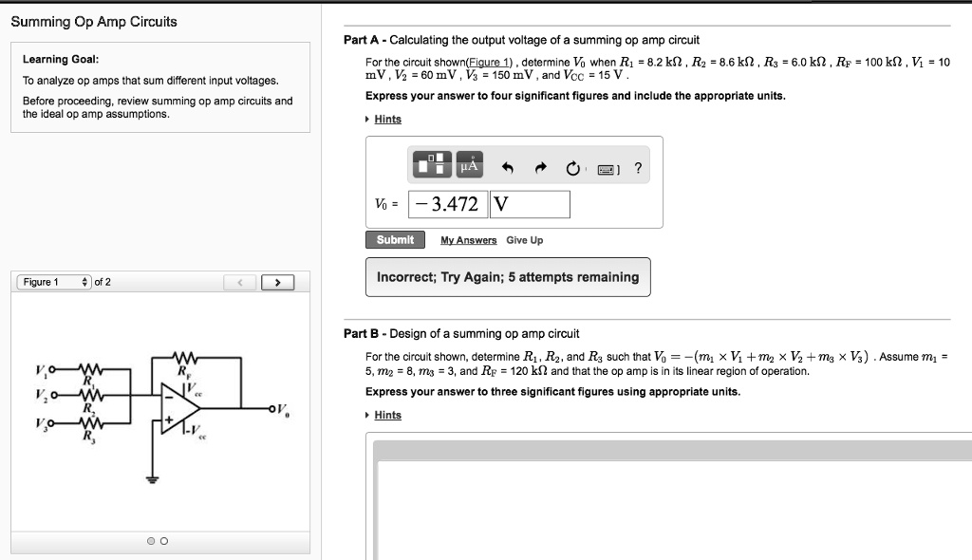Click Give Up for Part A

pos(523,240)
